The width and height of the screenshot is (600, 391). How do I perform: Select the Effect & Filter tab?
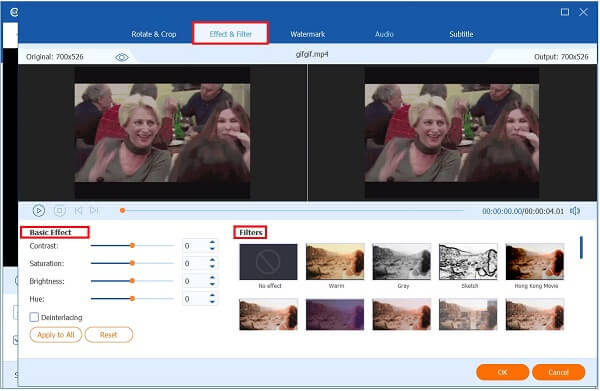(x=230, y=34)
